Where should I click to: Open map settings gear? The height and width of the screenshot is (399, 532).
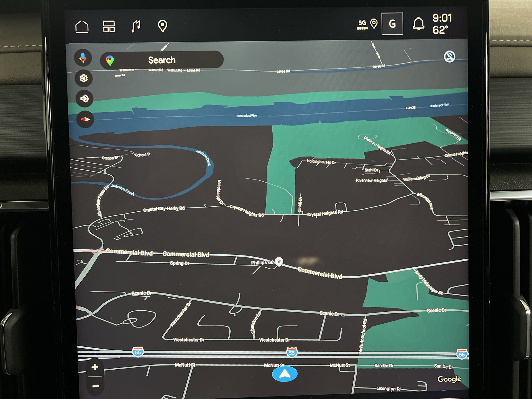point(84,78)
